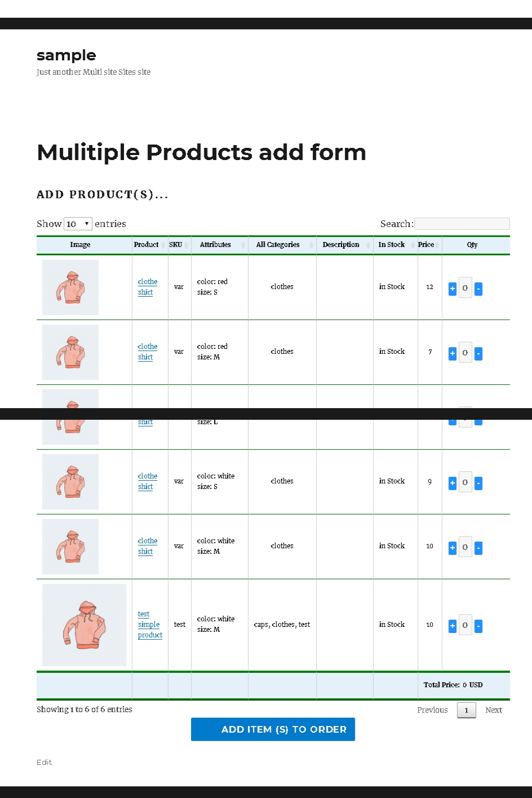Sort table by Attributes column header

coord(219,245)
